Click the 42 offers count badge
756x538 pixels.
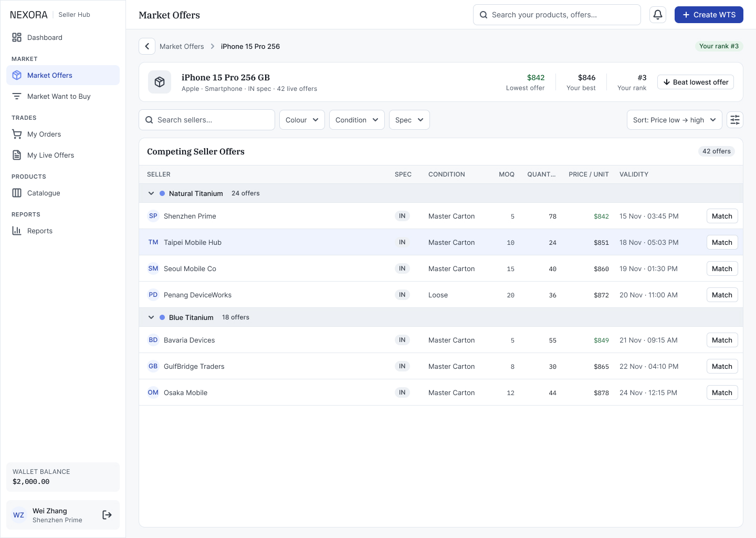pos(717,151)
